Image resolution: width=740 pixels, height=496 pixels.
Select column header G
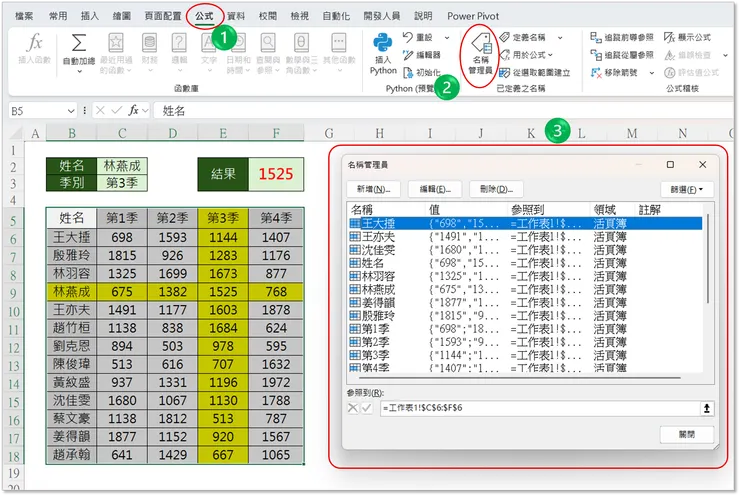[329, 134]
